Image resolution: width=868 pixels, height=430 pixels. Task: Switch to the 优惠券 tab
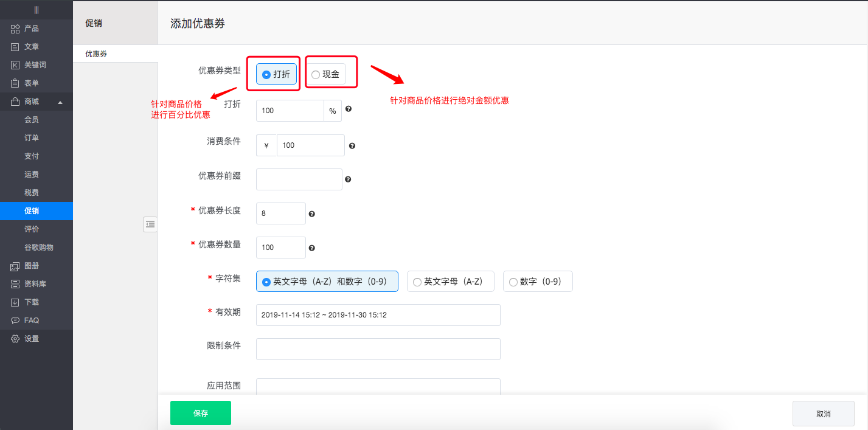(x=96, y=54)
